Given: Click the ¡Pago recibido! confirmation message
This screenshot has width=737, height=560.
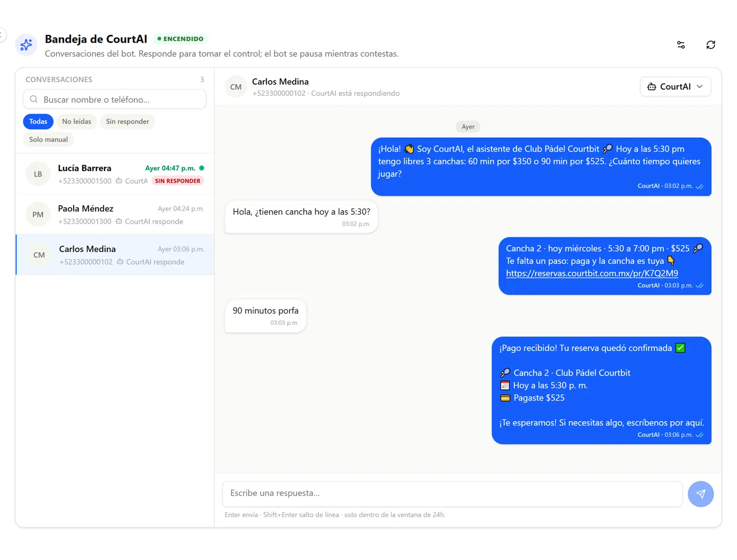Looking at the screenshot, I should point(601,391).
